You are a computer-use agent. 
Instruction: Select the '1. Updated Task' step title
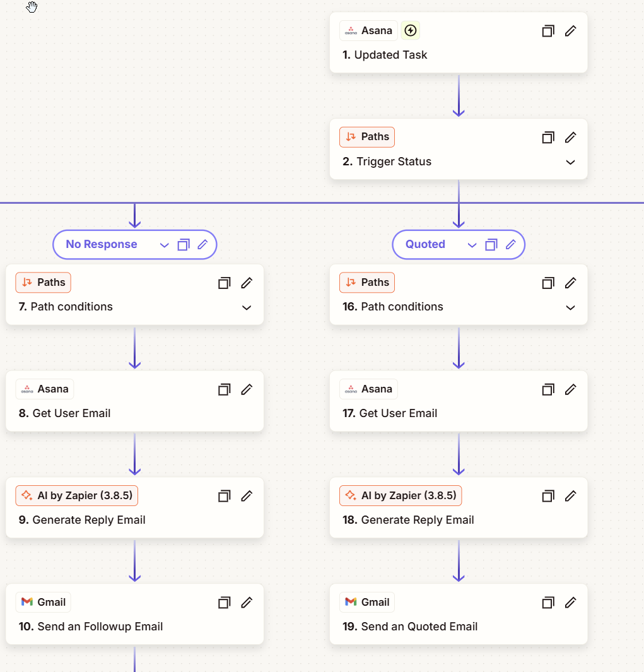pyautogui.click(x=385, y=55)
